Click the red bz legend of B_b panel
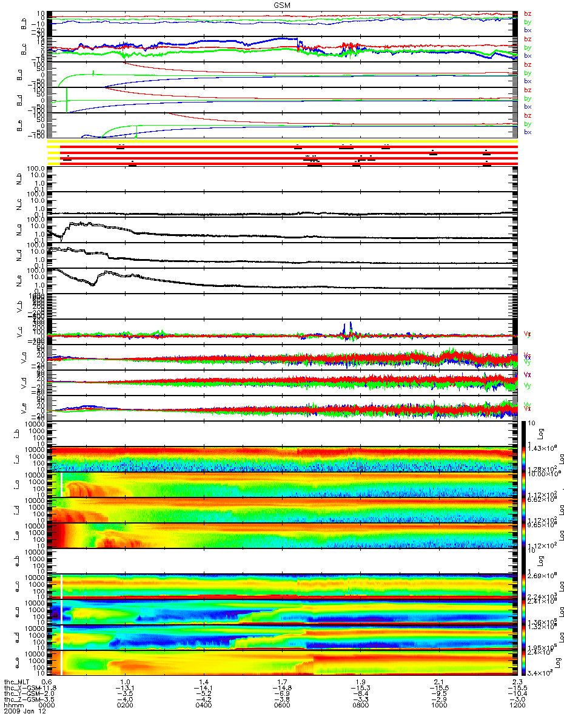This screenshot has height=728, width=564. 528,13
